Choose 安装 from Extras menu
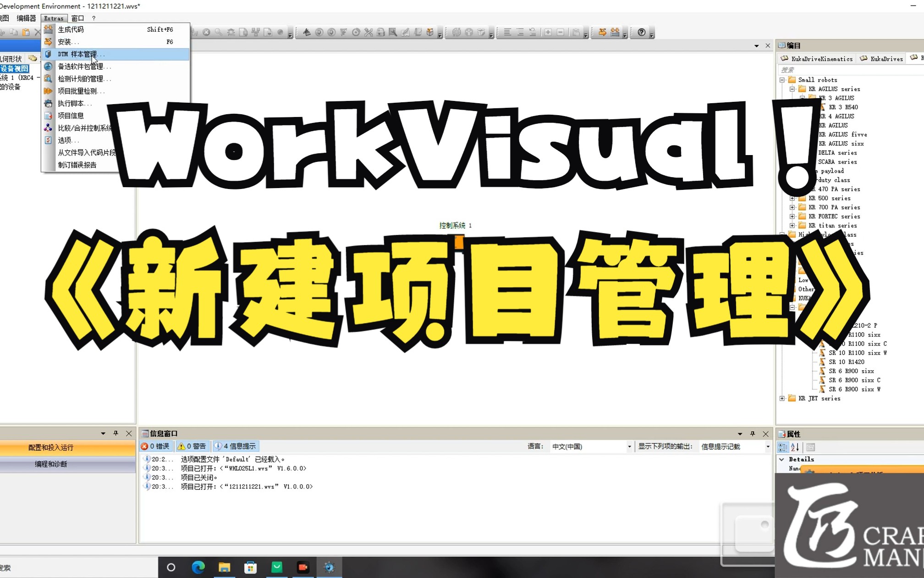The height and width of the screenshot is (578, 924). (x=115, y=42)
